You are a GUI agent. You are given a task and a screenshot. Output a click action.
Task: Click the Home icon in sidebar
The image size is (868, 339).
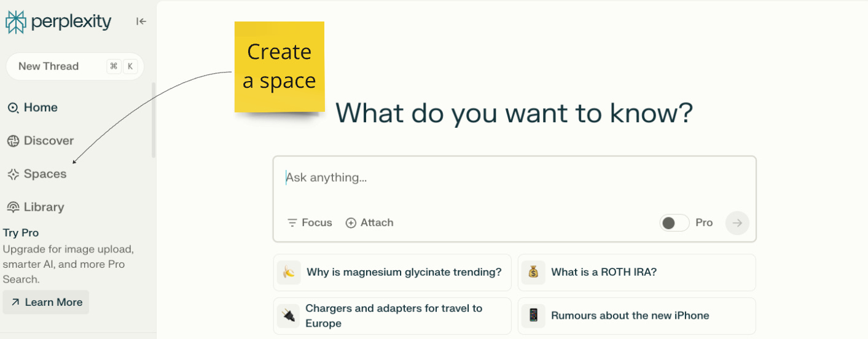(13, 108)
